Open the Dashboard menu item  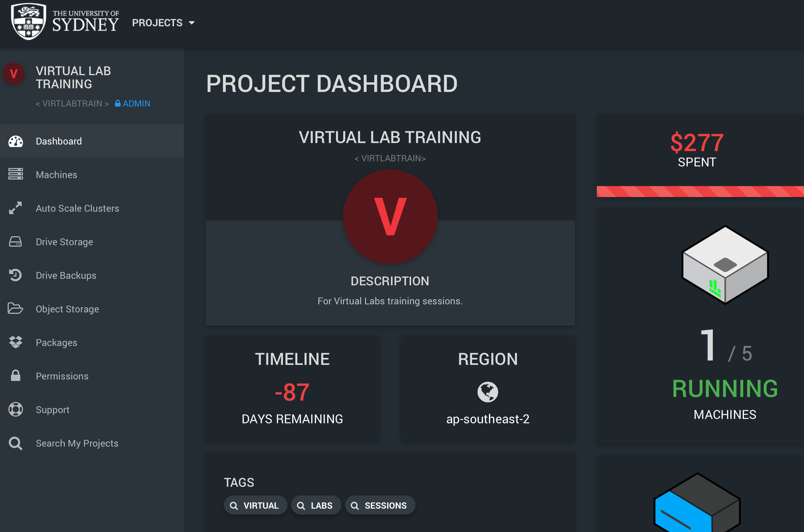92,141
